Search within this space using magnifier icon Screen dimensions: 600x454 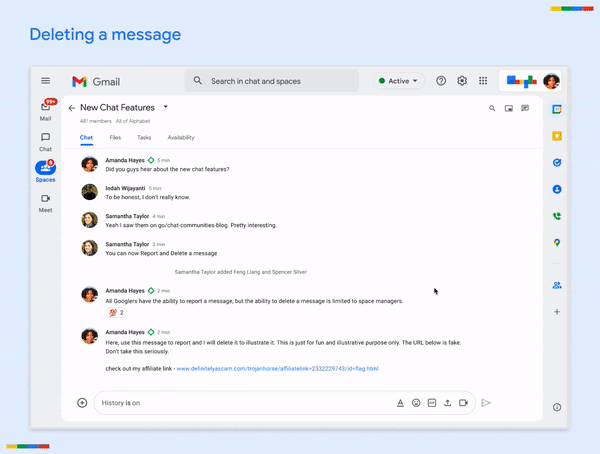click(x=492, y=108)
